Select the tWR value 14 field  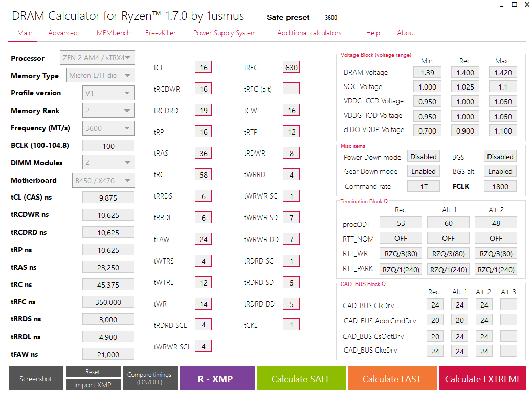(x=203, y=304)
